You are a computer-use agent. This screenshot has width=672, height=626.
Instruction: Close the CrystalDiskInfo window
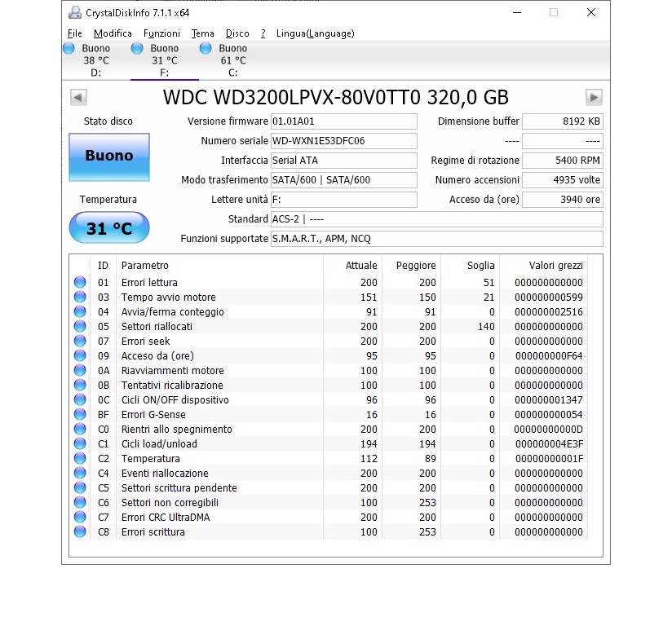(x=591, y=12)
